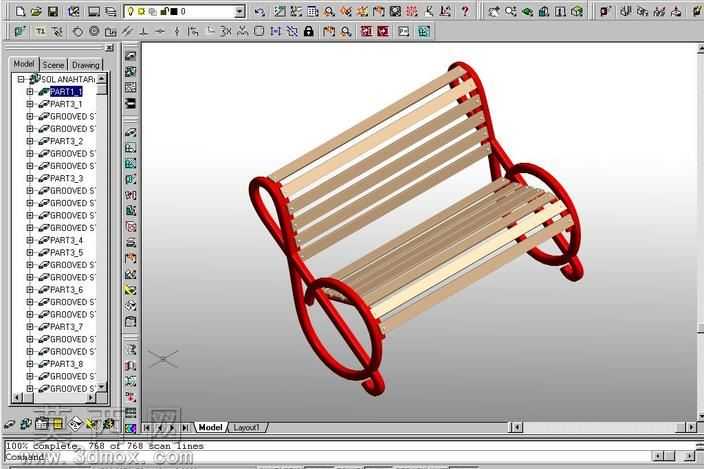Select PART3_7 in the browser tree
Viewport: 704px width, 469px height.
point(66,327)
